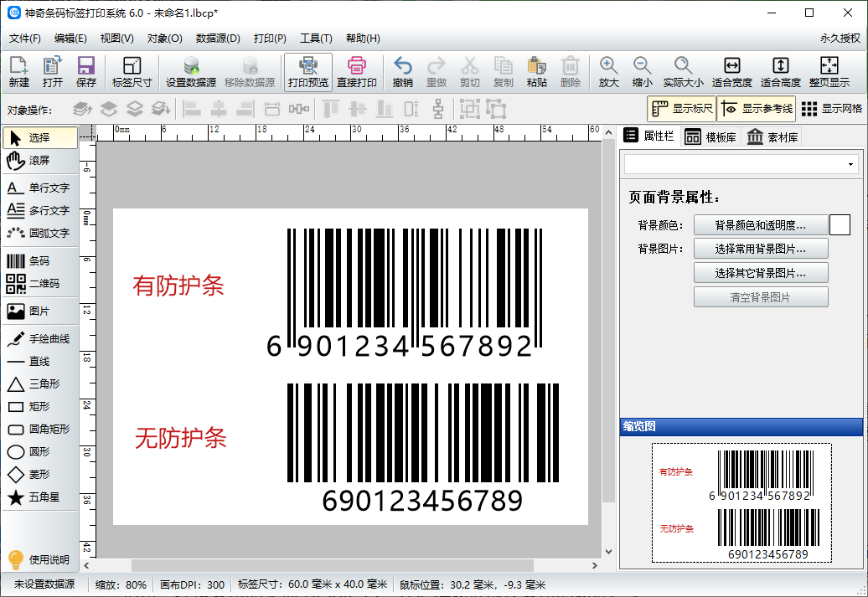Select the 五角星 star tool
The image size is (868, 597).
pyautogui.click(x=40, y=497)
